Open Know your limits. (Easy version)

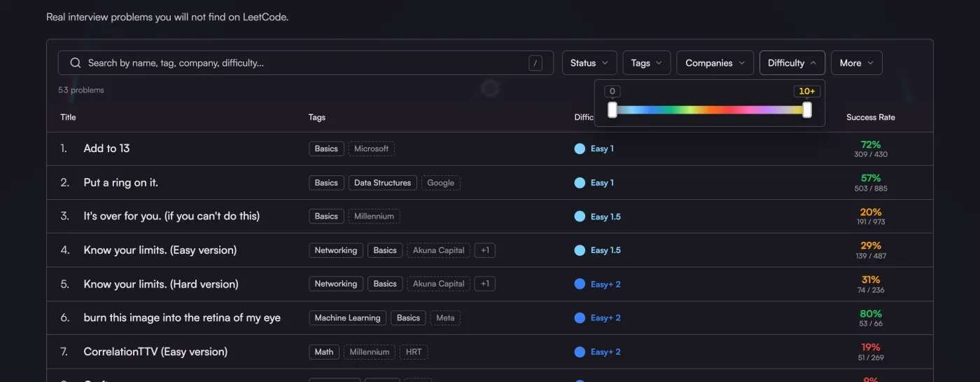click(x=160, y=250)
